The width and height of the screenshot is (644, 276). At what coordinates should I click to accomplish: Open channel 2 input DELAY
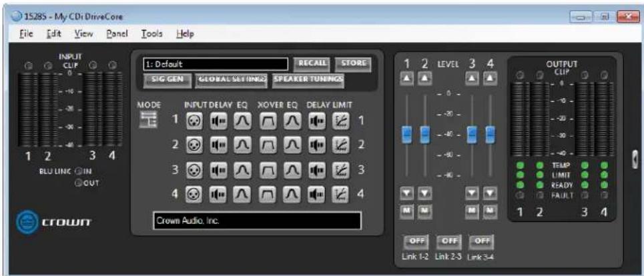point(218,145)
